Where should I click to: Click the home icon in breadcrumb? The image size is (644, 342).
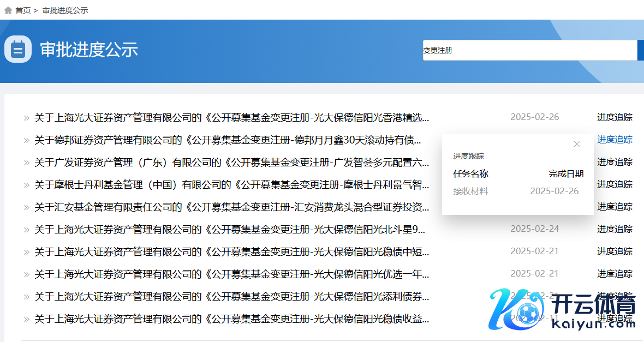pos(8,10)
